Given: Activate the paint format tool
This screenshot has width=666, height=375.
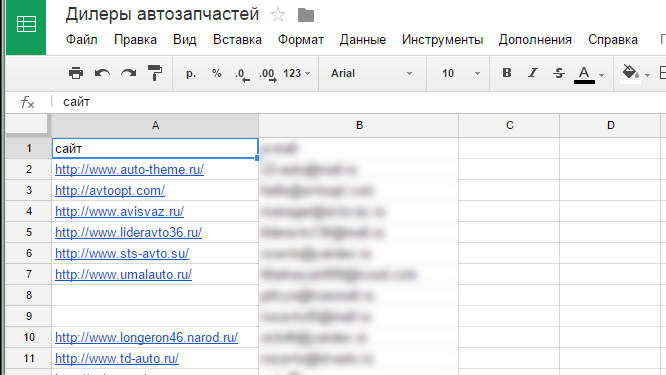Looking at the screenshot, I should pyautogui.click(x=155, y=73).
